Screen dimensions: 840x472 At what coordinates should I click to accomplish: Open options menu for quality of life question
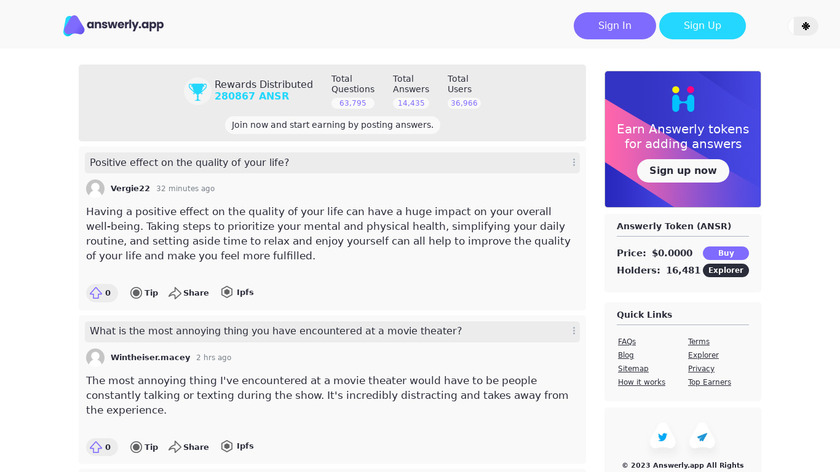(574, 162)
